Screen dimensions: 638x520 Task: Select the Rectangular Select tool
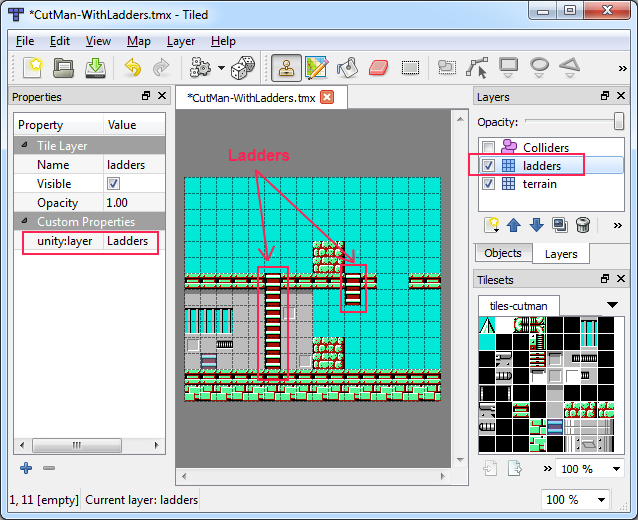tap(410, 68)
